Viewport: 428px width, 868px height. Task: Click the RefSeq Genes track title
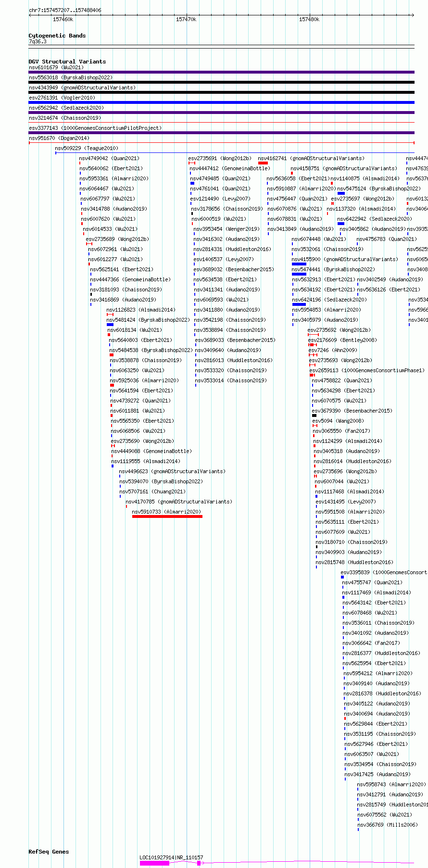(x=49, y=852)
